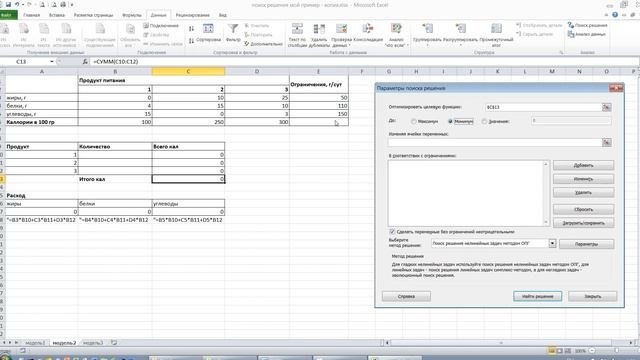Screen dimensions: 640x360
Task: Switch to Вид ribbon tab
Action: (222, 15)
